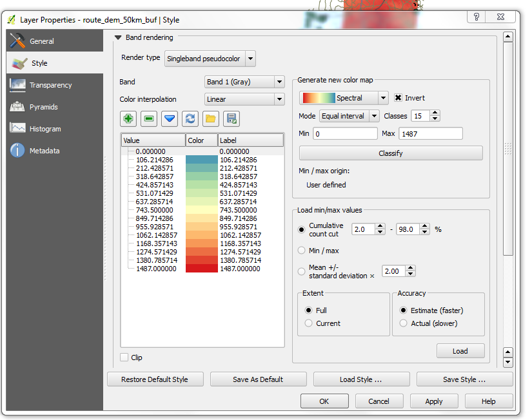This screenshot has width=532, height=420.
Task: Click the Save Style button
Action: (x=464, y=379)
